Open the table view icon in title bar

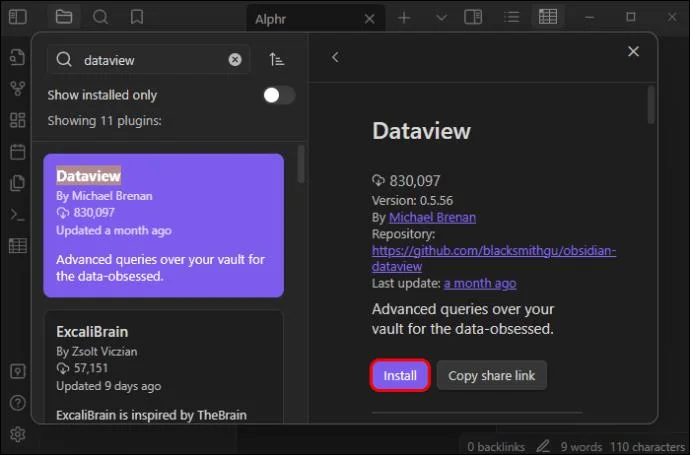pos(548,17)
